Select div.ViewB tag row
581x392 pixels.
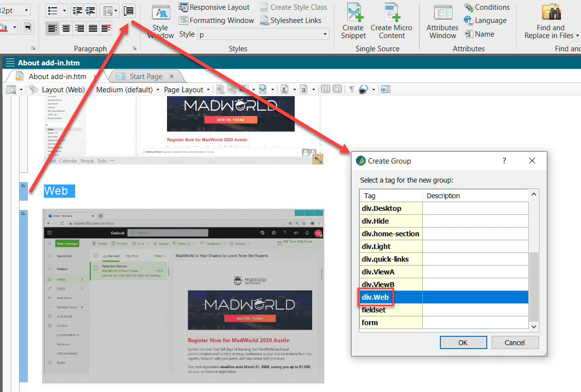click(x=443, y=284)
